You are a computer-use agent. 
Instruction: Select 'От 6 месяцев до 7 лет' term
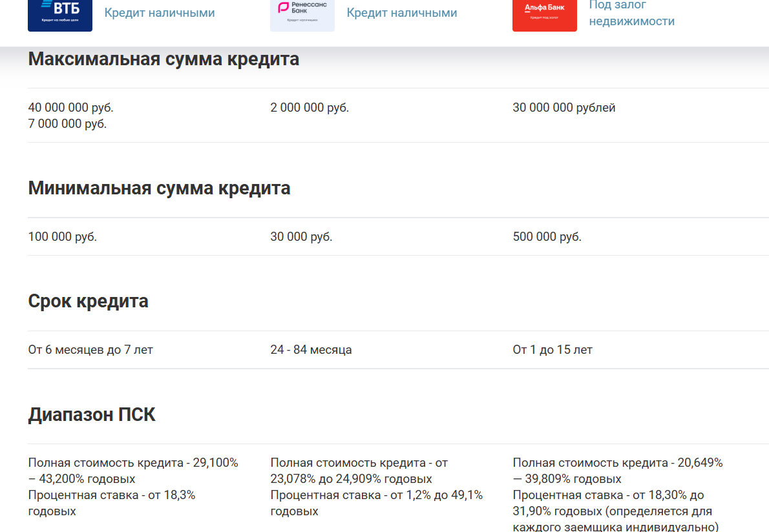pyautogui.click(x=90, y=350)
